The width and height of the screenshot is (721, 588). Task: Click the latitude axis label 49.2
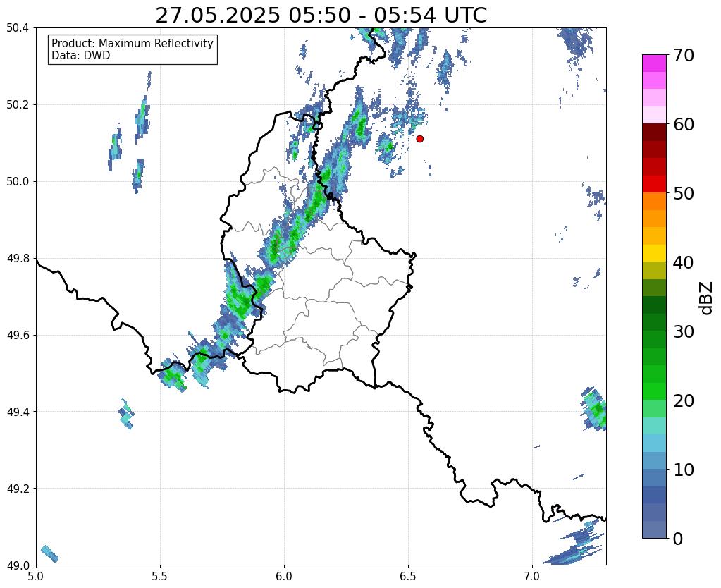tap(18, 488)
